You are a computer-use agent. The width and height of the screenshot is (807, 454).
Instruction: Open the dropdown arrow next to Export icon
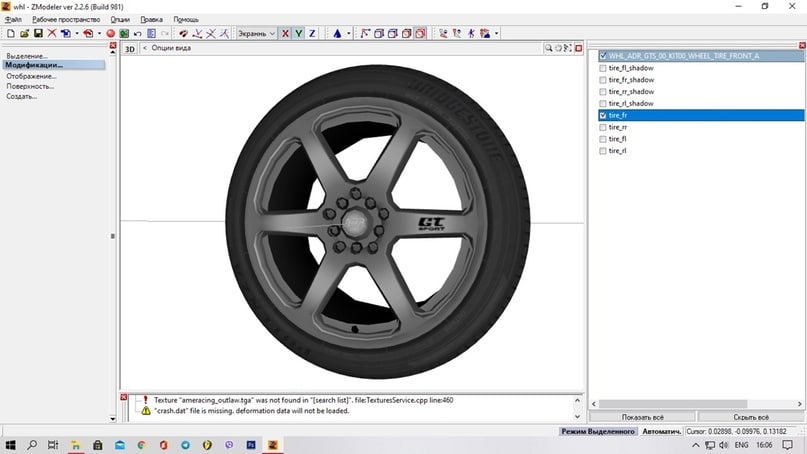99,33
